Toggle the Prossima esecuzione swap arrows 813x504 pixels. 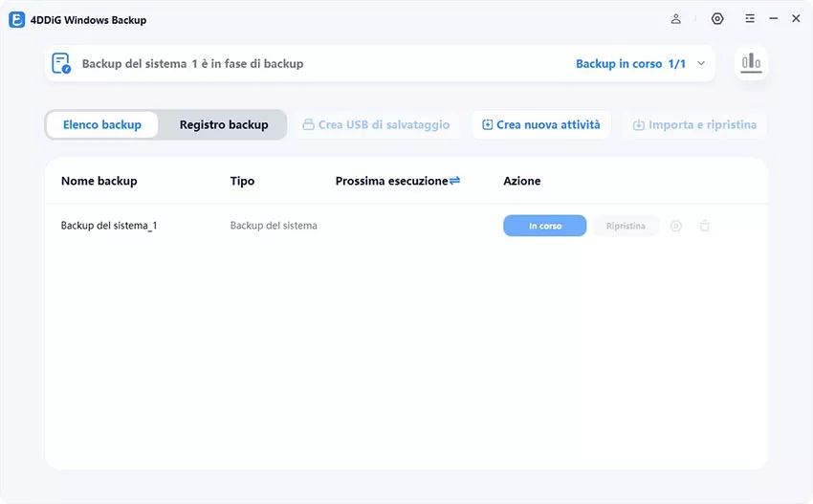[455, 181]
